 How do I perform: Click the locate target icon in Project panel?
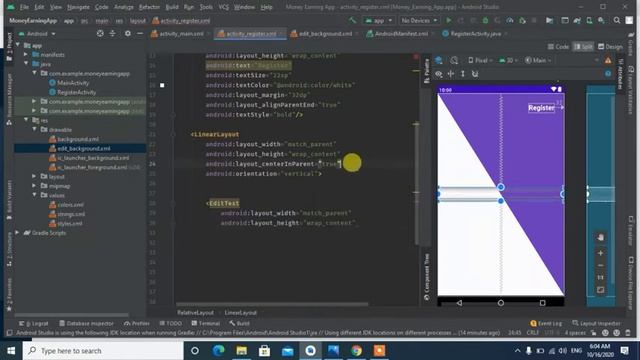click(x=100, y=33)
